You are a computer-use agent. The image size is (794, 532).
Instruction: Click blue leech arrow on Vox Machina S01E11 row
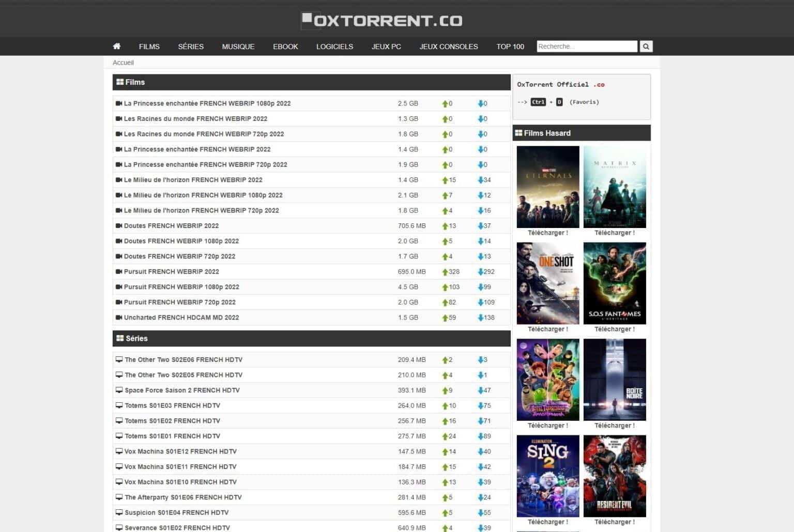(481, 467)
